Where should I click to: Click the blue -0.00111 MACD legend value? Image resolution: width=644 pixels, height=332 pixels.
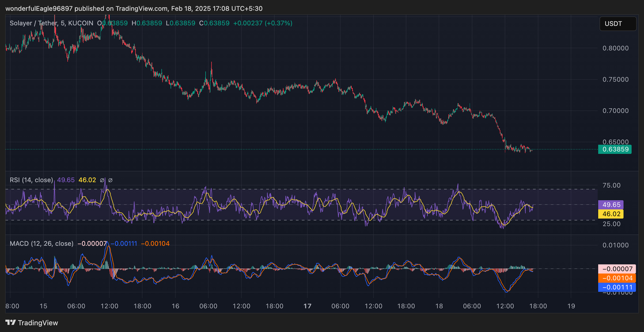[123, 243]
